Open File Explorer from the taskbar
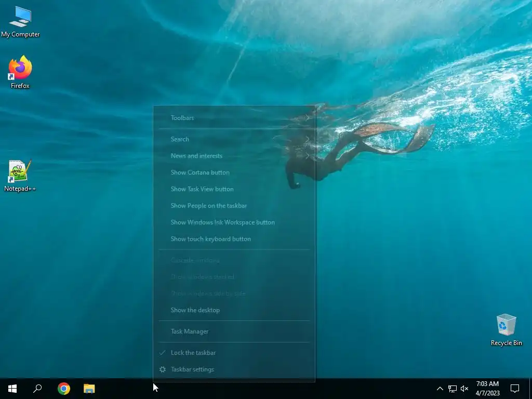 coord(89,389)
